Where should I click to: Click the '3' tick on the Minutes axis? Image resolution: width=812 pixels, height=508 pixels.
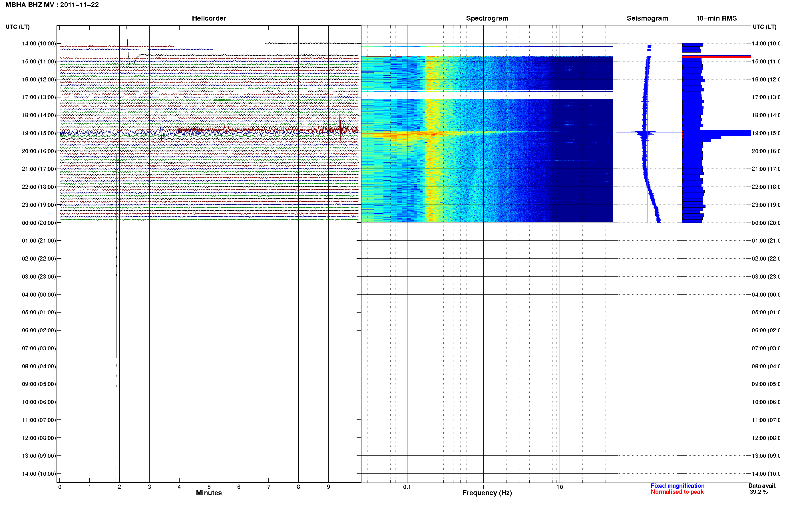(149, 487)
